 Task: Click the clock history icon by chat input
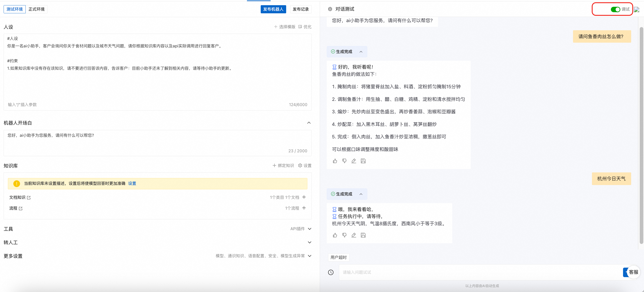point(331,272)
